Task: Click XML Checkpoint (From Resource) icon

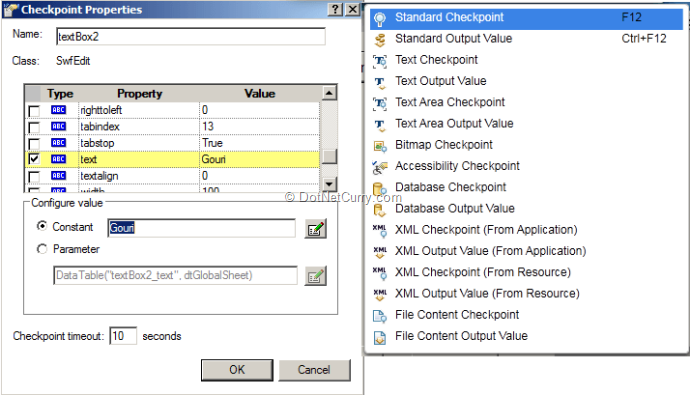Action: 379,273
